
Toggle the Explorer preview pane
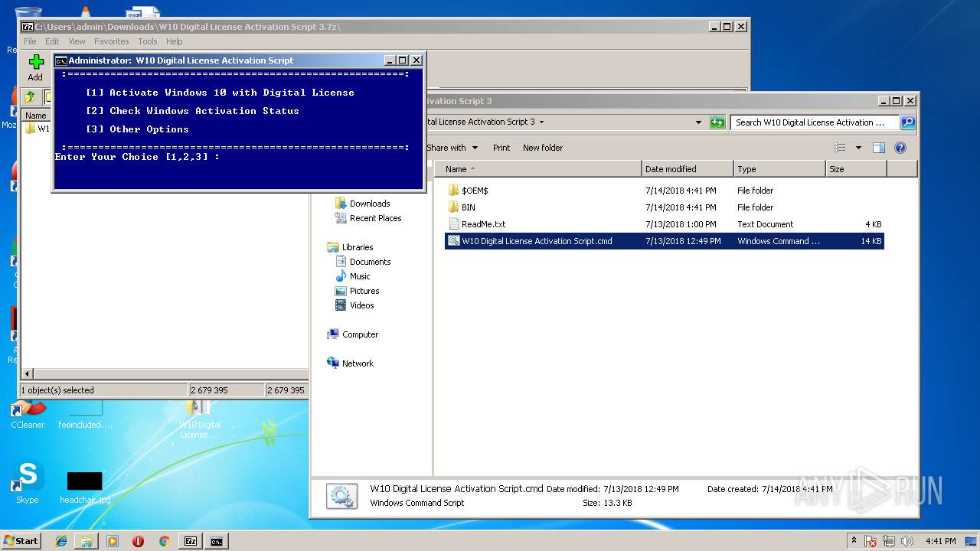pyautogui.click(x=879, y=148)
